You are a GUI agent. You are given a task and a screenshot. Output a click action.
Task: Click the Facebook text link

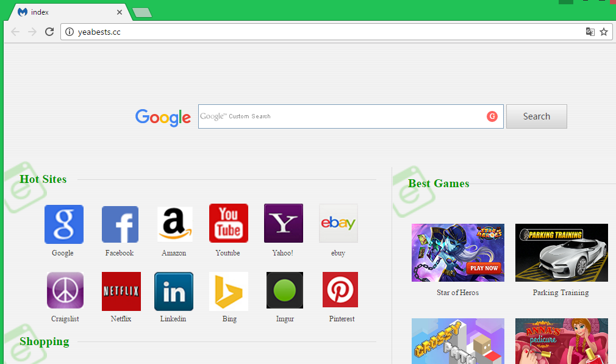tap(120, 253)
